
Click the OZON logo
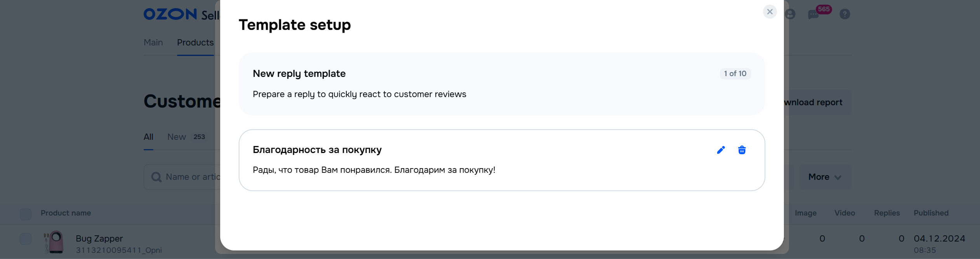point(170,14)
